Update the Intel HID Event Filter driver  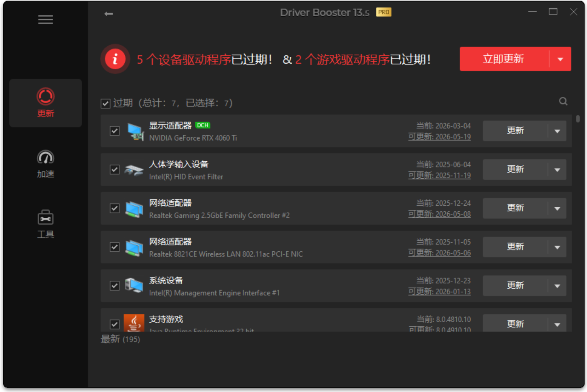(x=515, y=169)
